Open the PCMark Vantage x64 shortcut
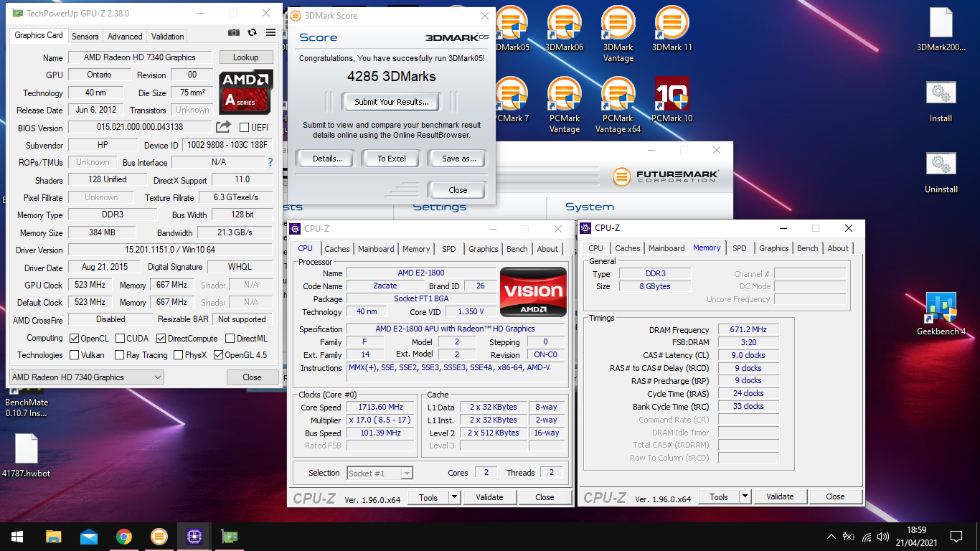The width and height of the screenshot is (980, 551). pyautogui.click(x=618, y=105)
